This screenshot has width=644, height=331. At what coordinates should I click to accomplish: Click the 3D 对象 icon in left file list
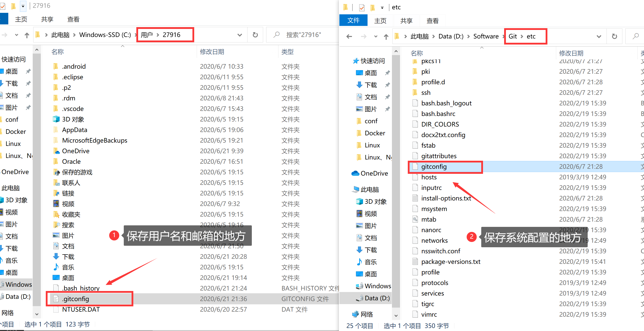click(x=56, y=119)
